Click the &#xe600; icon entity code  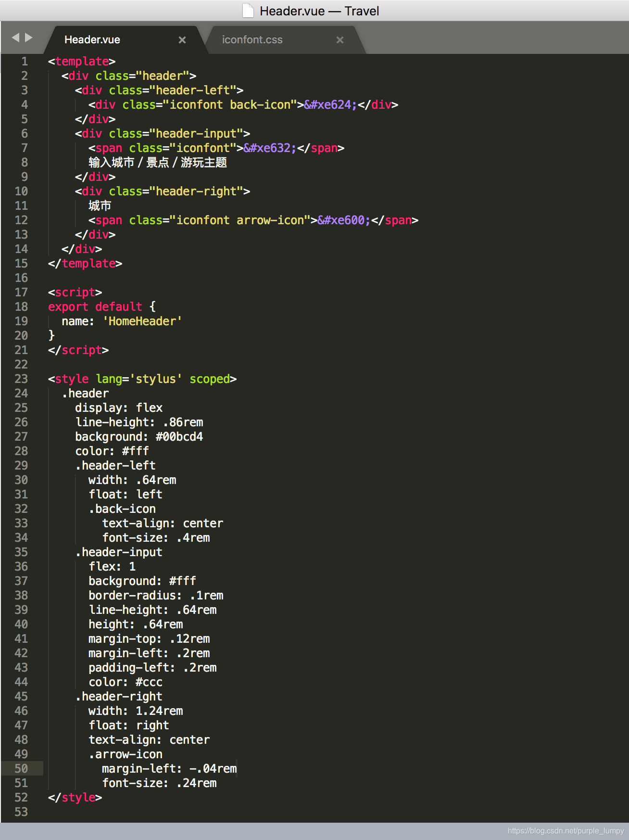coord(344,220)
